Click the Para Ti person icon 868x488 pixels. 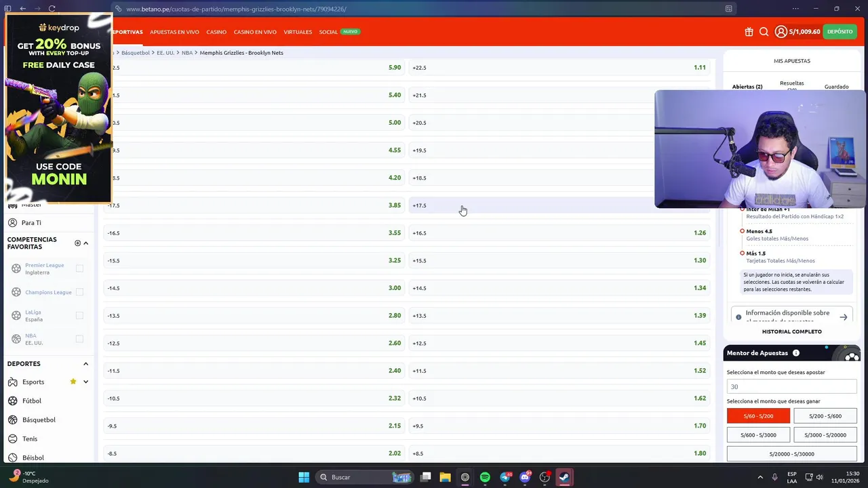click(12, 222)
